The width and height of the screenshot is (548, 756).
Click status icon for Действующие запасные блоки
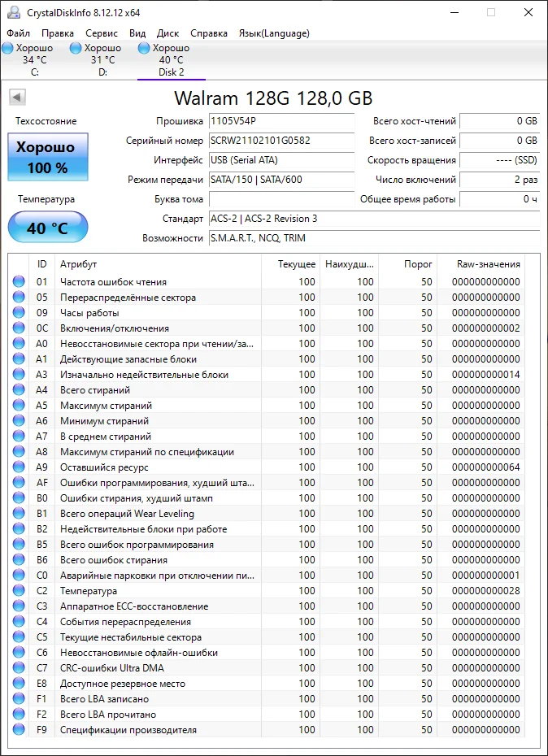pyautogui.click(x=19, y=358)
